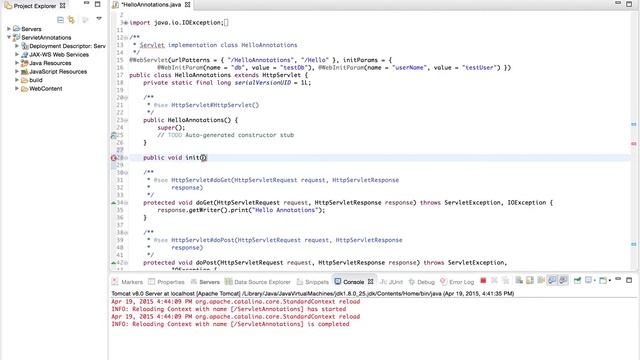Collapse all in Project Explorer
This screenshot has height=360, width=640.
tap(60, 19)
